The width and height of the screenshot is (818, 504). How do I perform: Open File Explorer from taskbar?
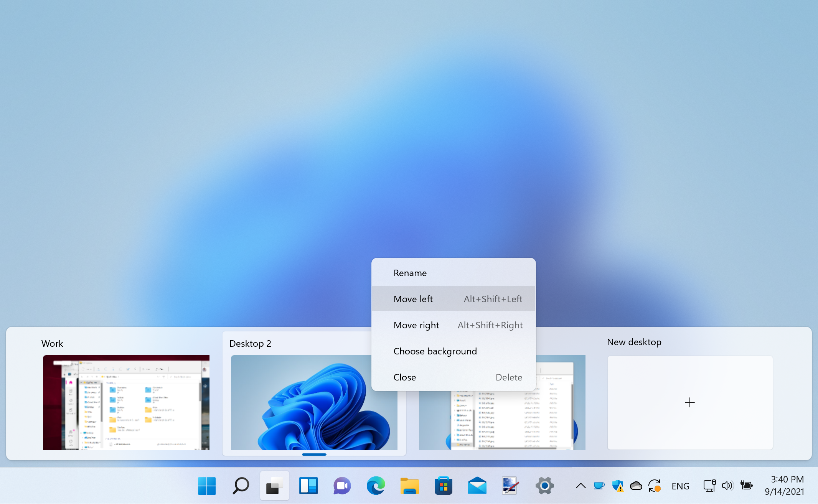click(x=409, y=486)
